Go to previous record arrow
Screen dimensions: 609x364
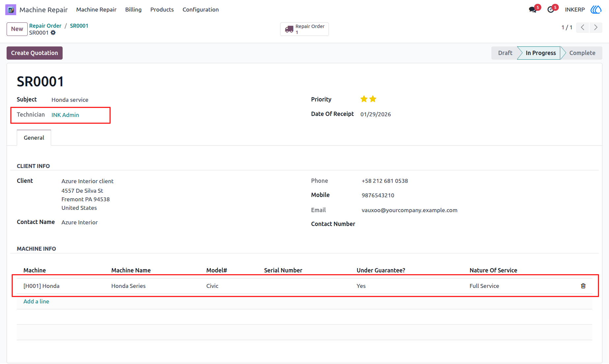583,28
